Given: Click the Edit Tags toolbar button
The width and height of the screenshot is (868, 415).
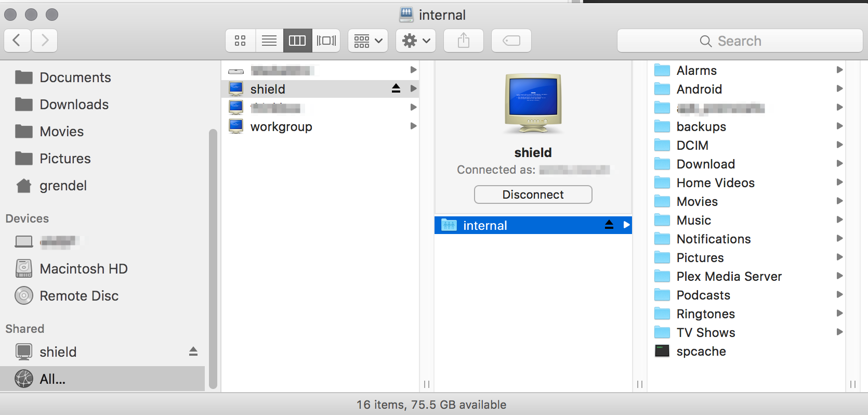Looking at the screenshot, I should 511,41.
